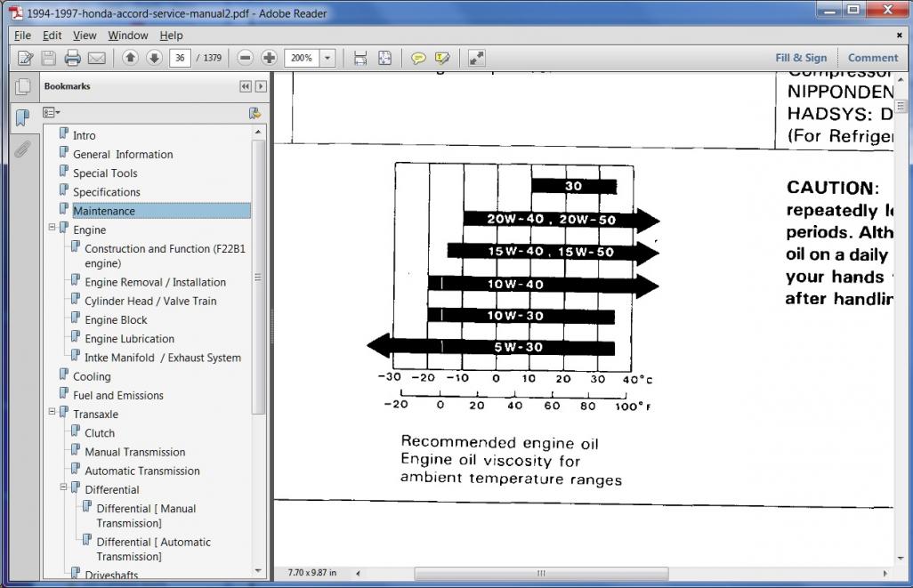Select the highlight text tool
Screen dimensions: 913x588
tap(442, 58)
